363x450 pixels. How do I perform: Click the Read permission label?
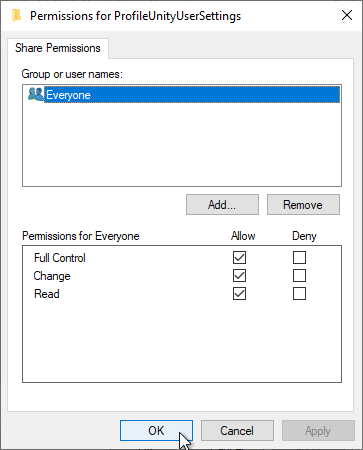click(x=47, y=294)
